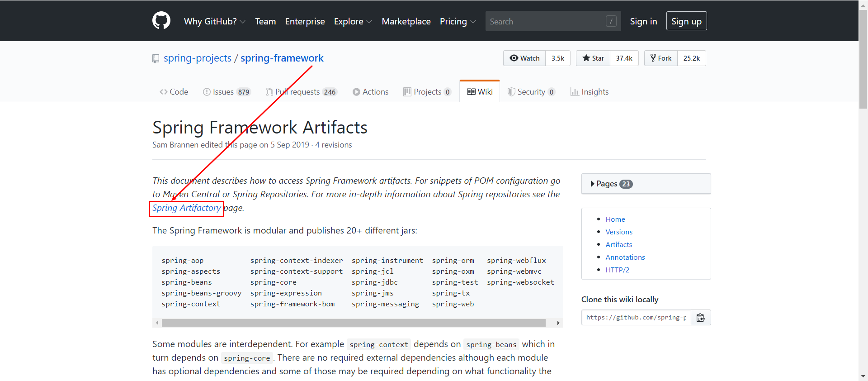Click the Security shield icon
This screenshot has height=381, width=868.
511,92
